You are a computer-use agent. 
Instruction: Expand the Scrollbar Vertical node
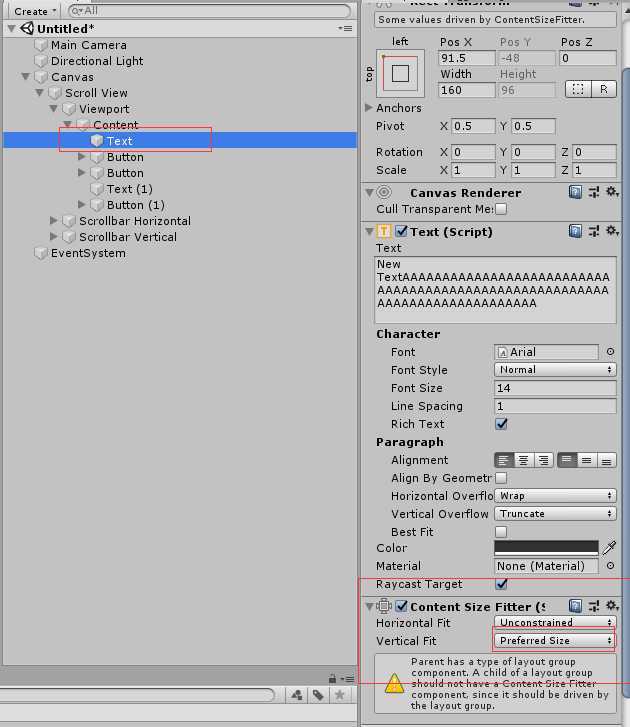(54, 236)
